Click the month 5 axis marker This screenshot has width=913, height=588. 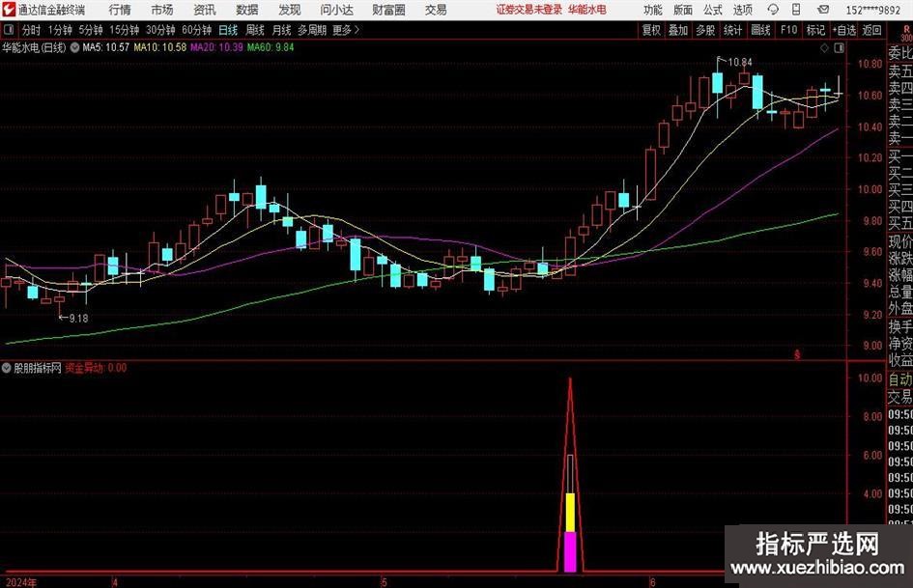click(x=385, y=582)
